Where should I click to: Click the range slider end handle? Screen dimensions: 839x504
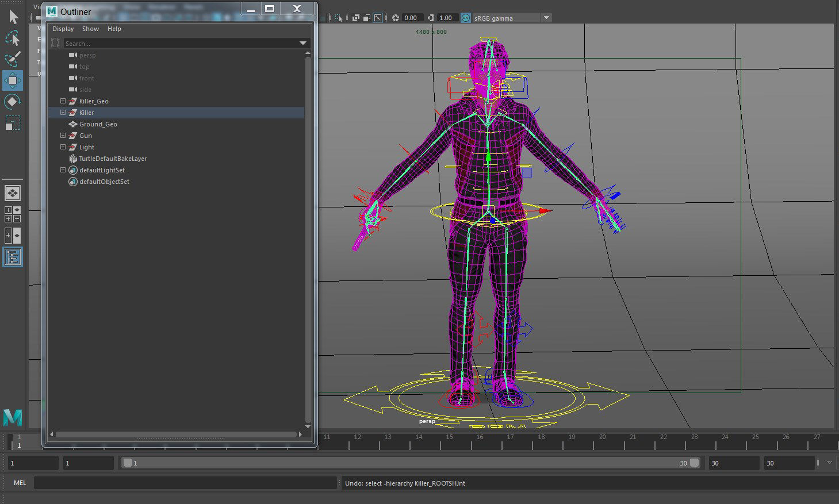coord(695,463)
